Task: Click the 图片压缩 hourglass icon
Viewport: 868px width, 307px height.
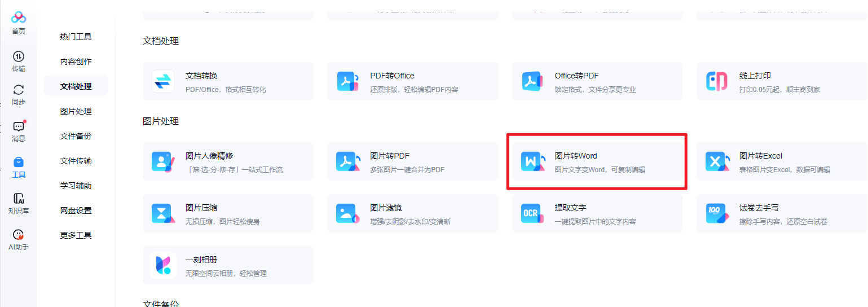Action: tap(163, 213)
